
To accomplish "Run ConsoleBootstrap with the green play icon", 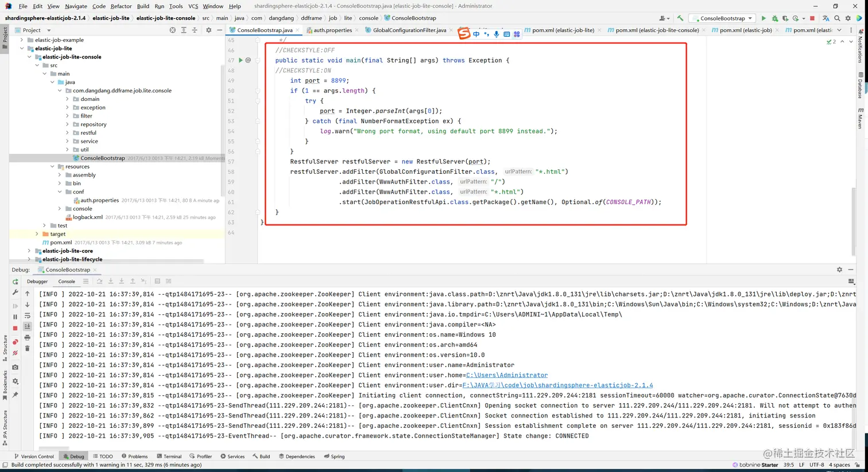I will (x=764, y=18).
